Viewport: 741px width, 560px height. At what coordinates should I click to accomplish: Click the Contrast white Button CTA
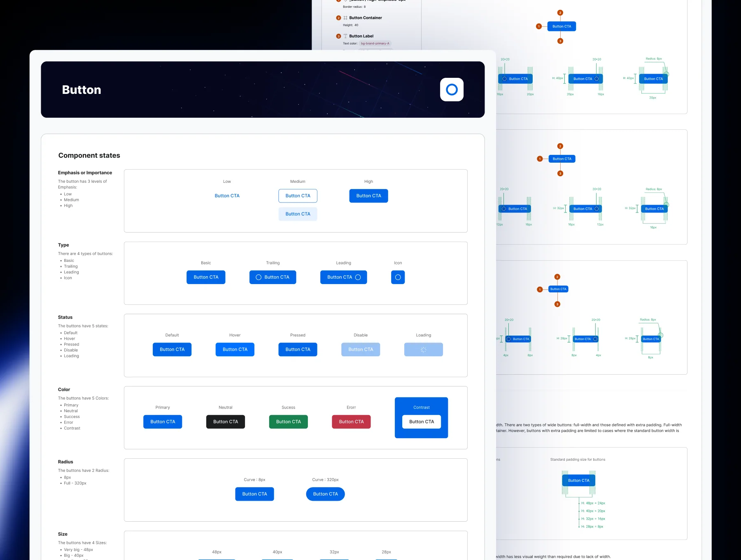coord(422,422)
